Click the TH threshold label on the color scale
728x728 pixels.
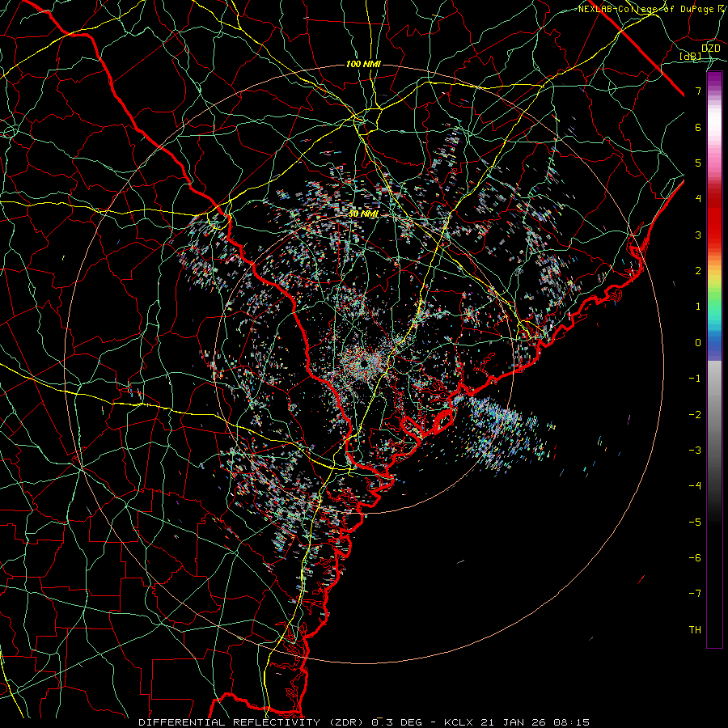click(695, 630)
